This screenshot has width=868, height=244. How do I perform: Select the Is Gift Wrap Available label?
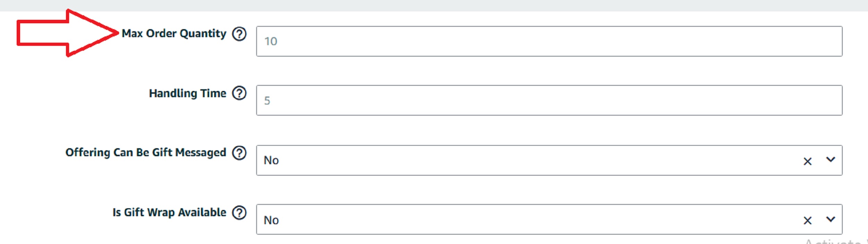point(169,212)
